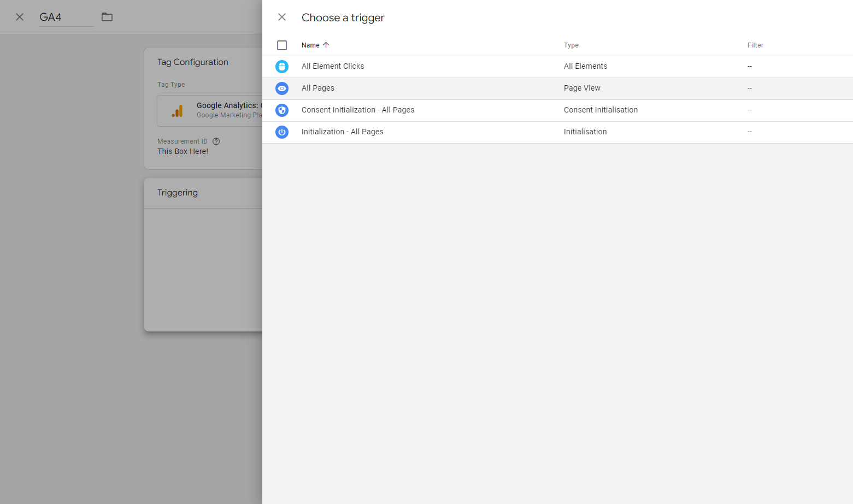The image size is (853, 504).
Task: Click the Measurement ID label
Action: [183, 141]
